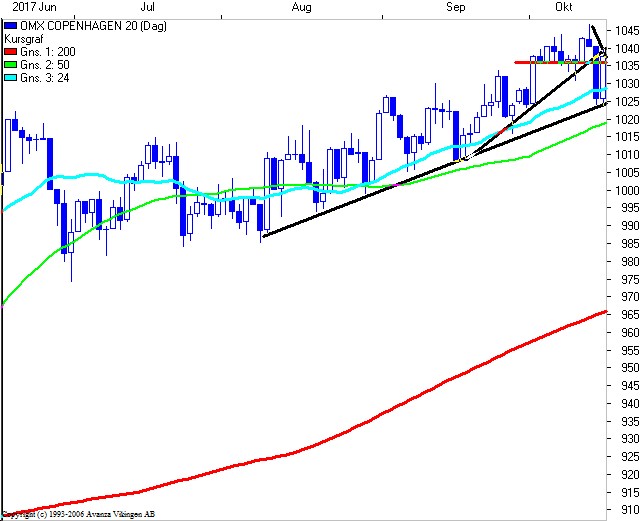This screenshot has width=642, height=521.
Task: Click the 'Gns. 3: 24' legend label
Action: point(45,78)
